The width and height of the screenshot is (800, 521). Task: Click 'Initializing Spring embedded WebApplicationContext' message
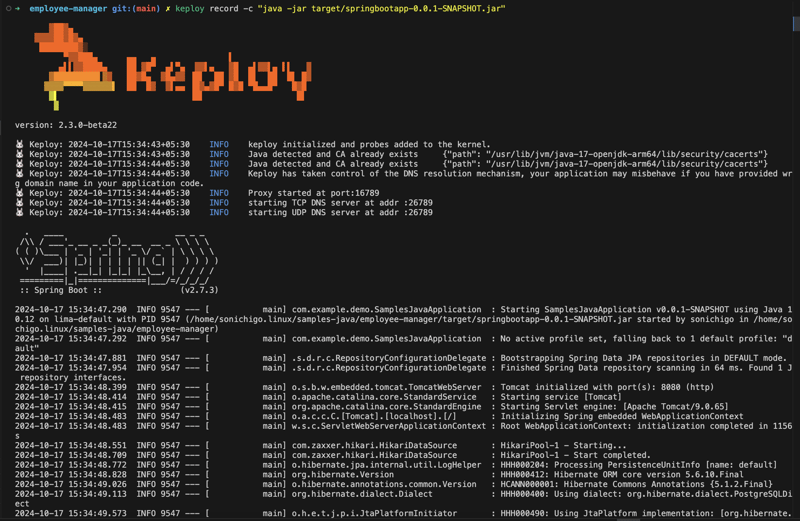[x=621, y=416]
